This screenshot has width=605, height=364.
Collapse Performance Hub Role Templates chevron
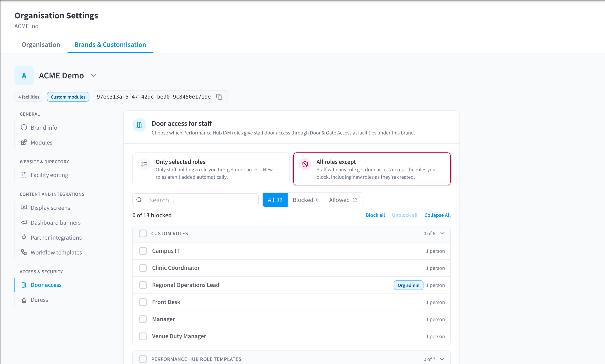pyautogui.click(x=442, y=359)
